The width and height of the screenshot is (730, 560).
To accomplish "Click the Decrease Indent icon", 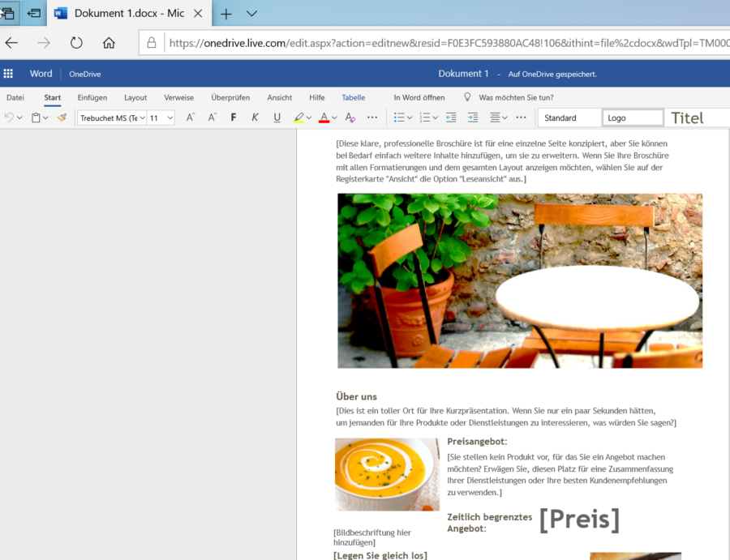I will point(451,117).
